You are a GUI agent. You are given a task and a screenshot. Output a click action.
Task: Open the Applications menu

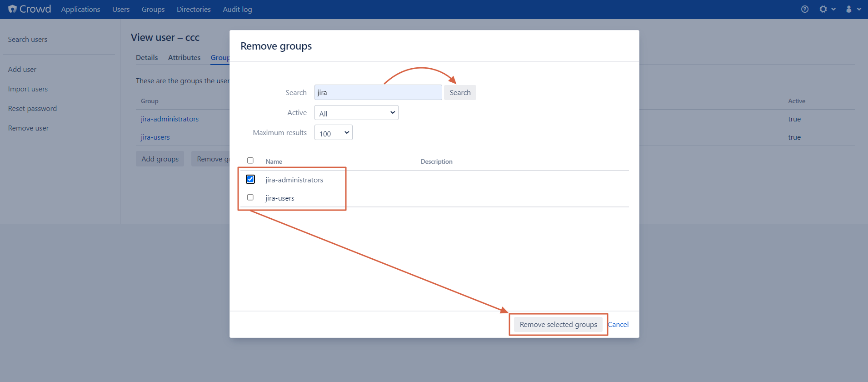80,9
